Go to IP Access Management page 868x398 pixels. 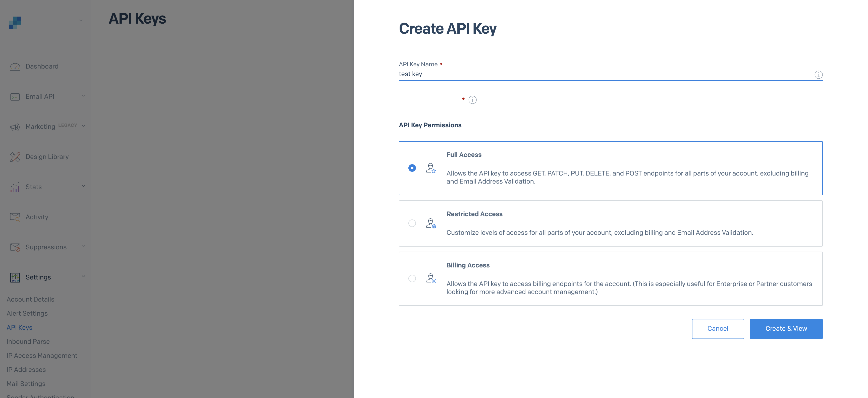coord(42,356)
